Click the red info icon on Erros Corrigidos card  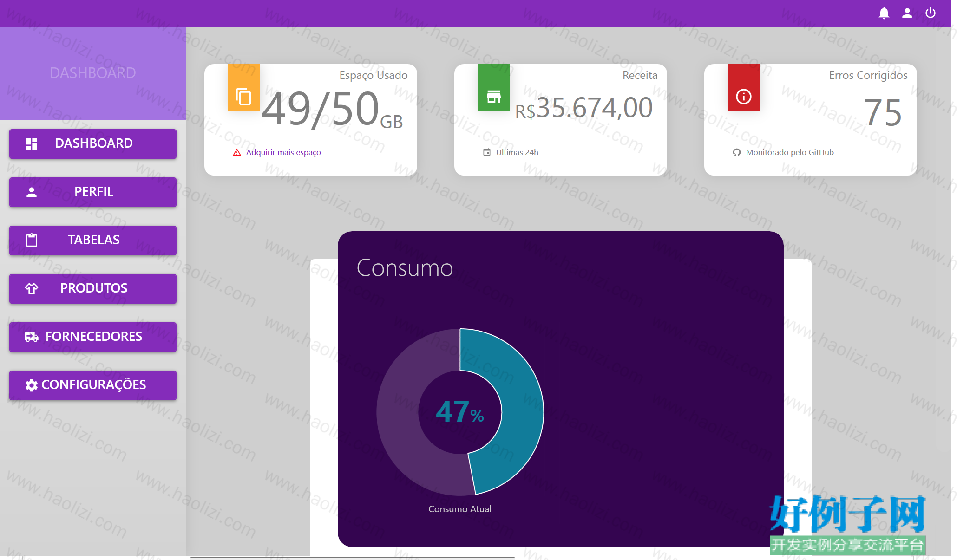[x=744, y=97]
